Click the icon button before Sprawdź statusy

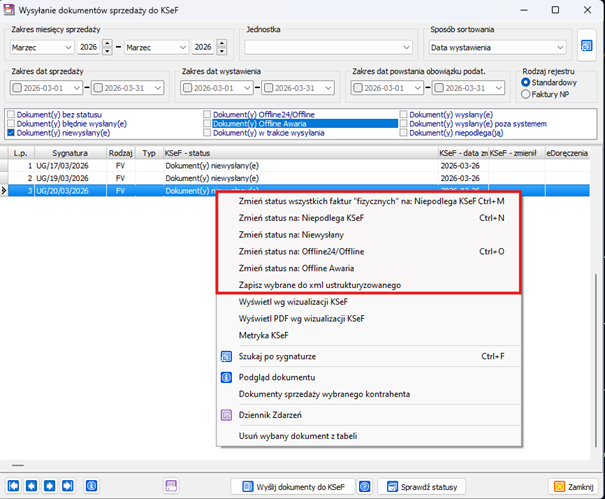point(366,486)
